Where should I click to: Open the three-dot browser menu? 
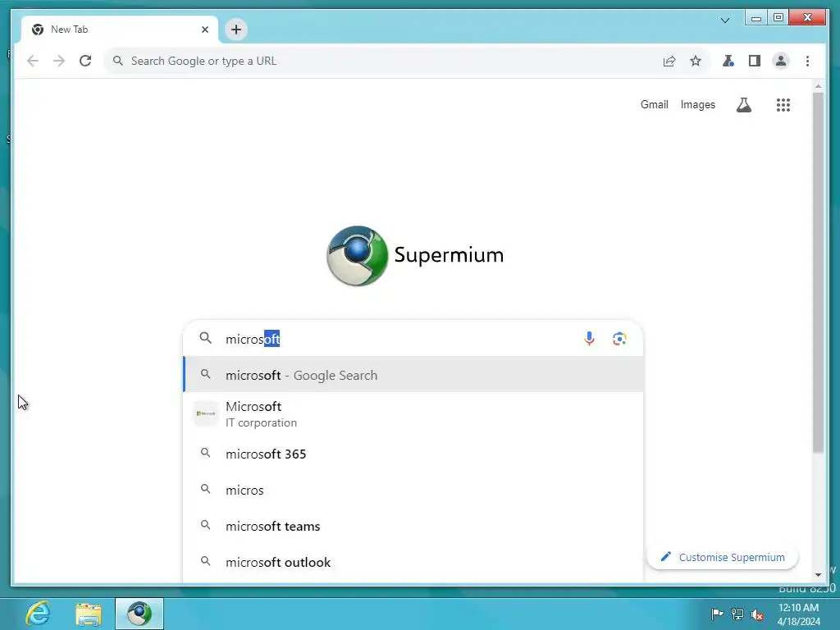[x=807, y=61]
